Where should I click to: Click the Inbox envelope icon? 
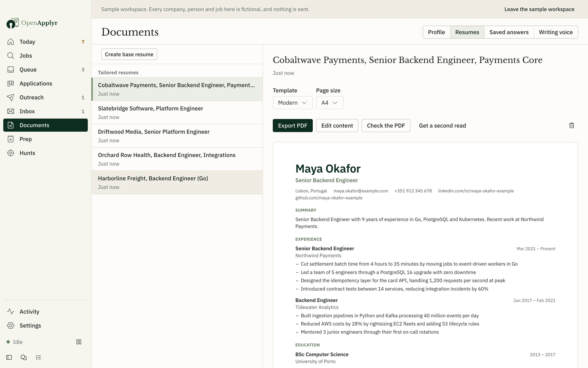10,111
